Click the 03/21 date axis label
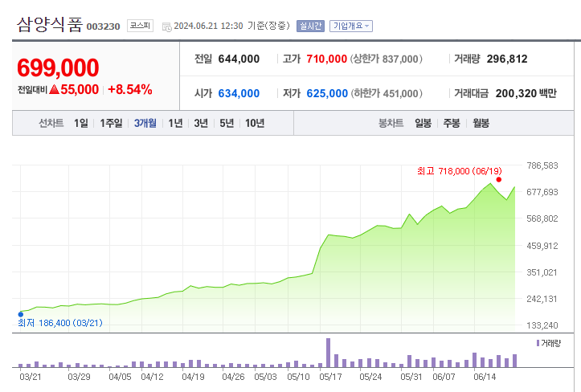 point(31,377)
